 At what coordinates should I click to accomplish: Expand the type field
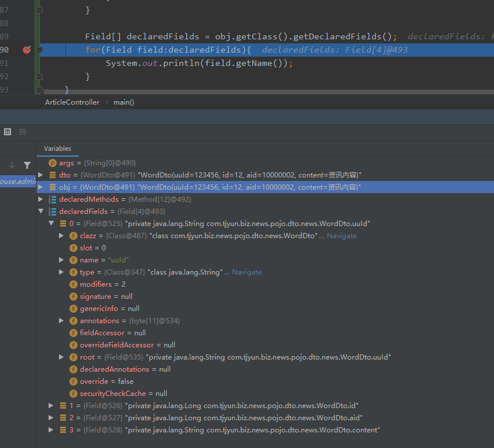(x=62, y=272)
